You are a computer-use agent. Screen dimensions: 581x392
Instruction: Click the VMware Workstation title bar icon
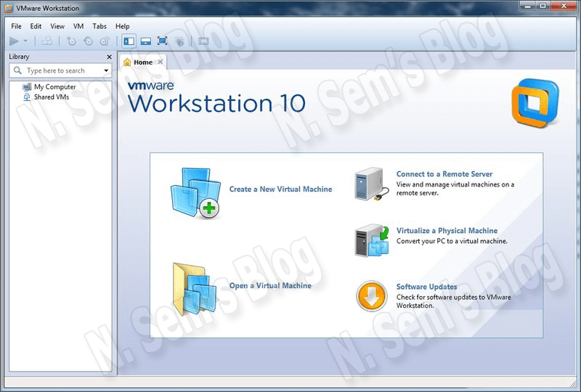click(9, 8)
